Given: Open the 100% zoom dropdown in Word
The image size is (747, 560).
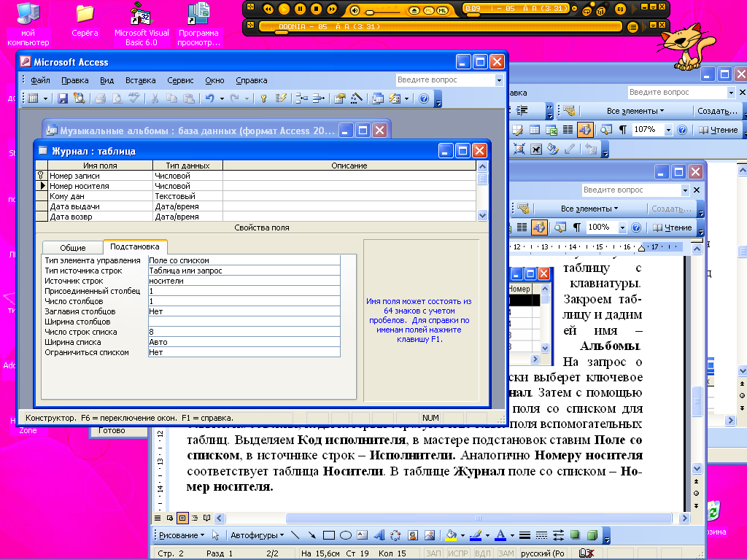Looking at the screenshot, I should coord(622,227).
